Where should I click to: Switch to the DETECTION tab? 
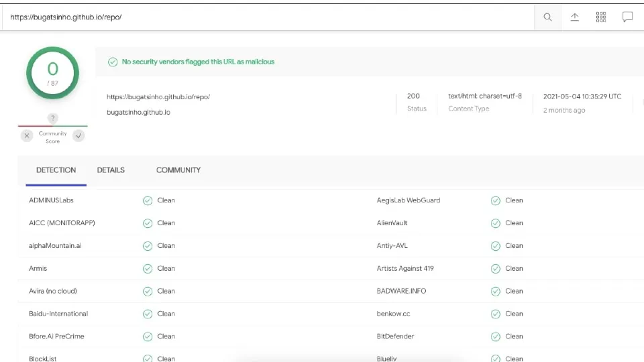point(56,170)
